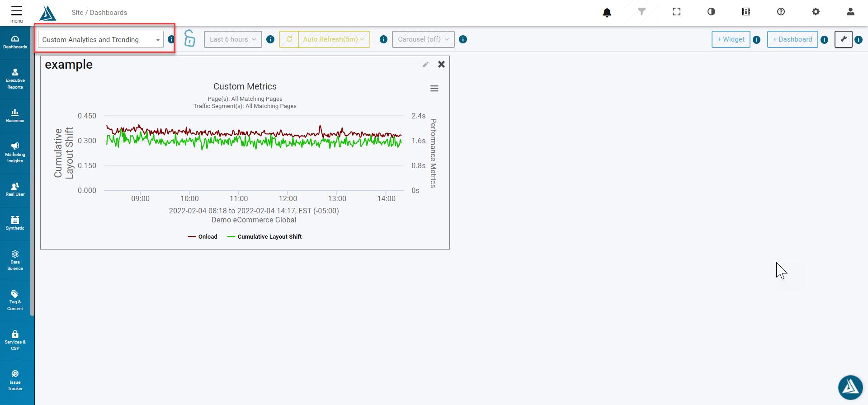Open user account profile
The image size is (868, 405).
850,12
